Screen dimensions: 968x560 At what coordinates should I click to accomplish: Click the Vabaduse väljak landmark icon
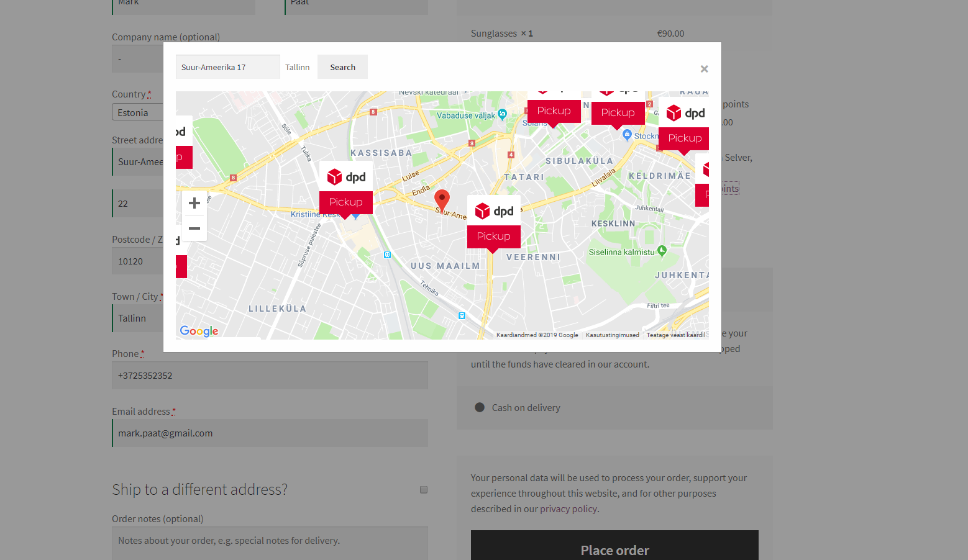(502, 114)
